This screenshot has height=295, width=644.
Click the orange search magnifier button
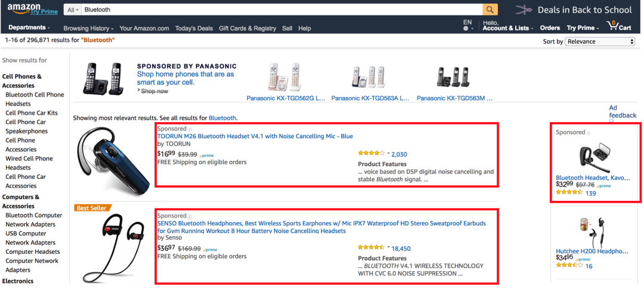click(490, 10)
